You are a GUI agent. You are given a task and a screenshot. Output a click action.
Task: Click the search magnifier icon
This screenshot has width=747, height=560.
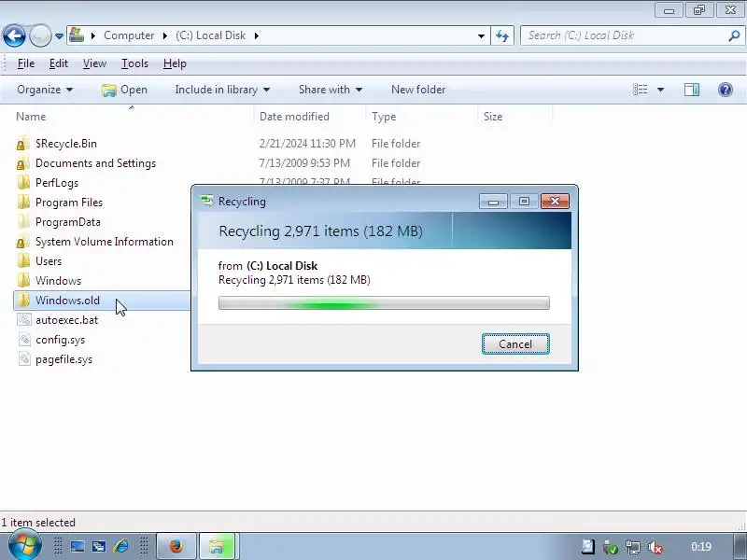(734, 35)
